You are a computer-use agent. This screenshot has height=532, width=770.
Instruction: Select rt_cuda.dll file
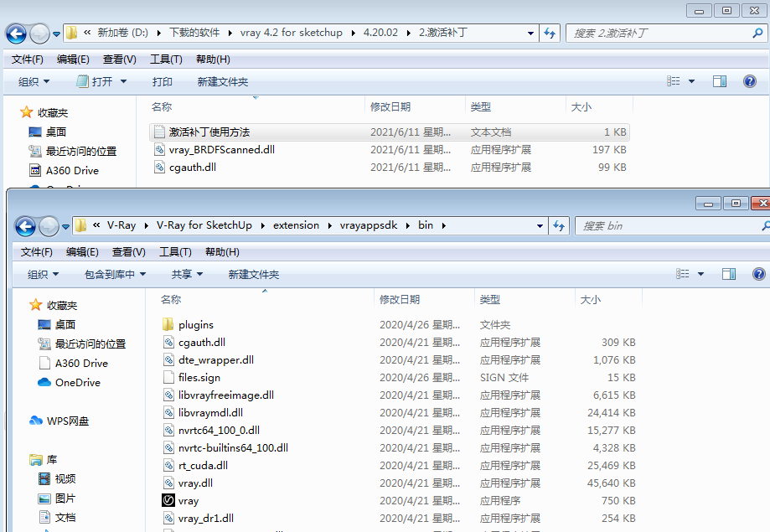click(x=398, y=466)
